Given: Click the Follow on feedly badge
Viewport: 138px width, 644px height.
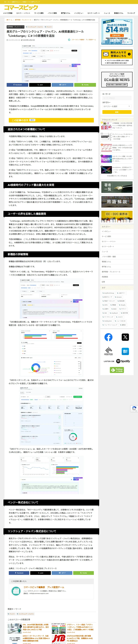Looking at the screenshot, I should (x=117, y=370).
